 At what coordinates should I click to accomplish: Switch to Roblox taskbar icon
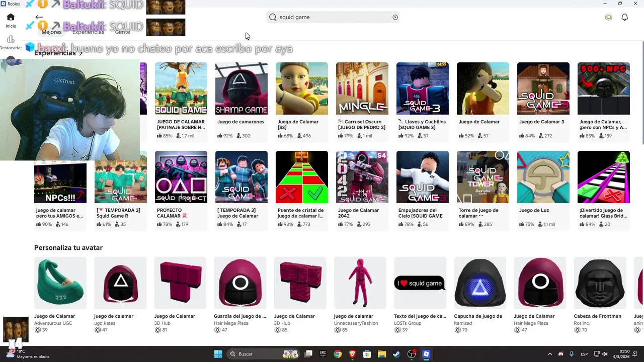pos(426,354)
